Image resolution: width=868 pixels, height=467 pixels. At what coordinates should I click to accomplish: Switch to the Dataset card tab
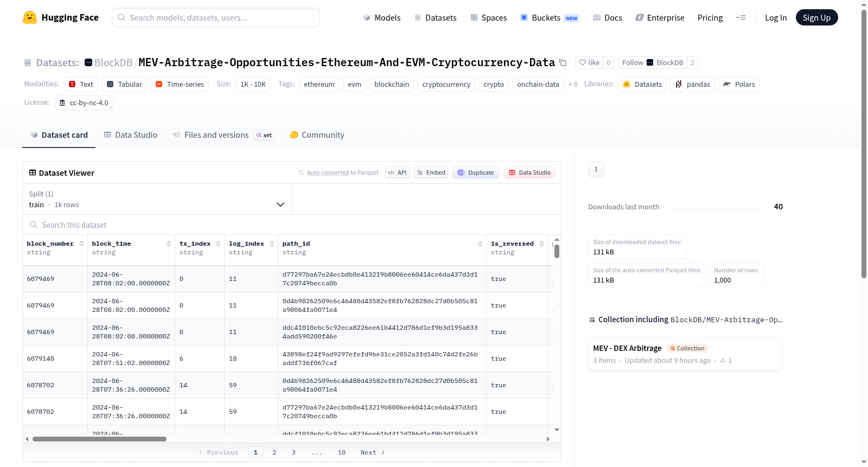[59, 135]
